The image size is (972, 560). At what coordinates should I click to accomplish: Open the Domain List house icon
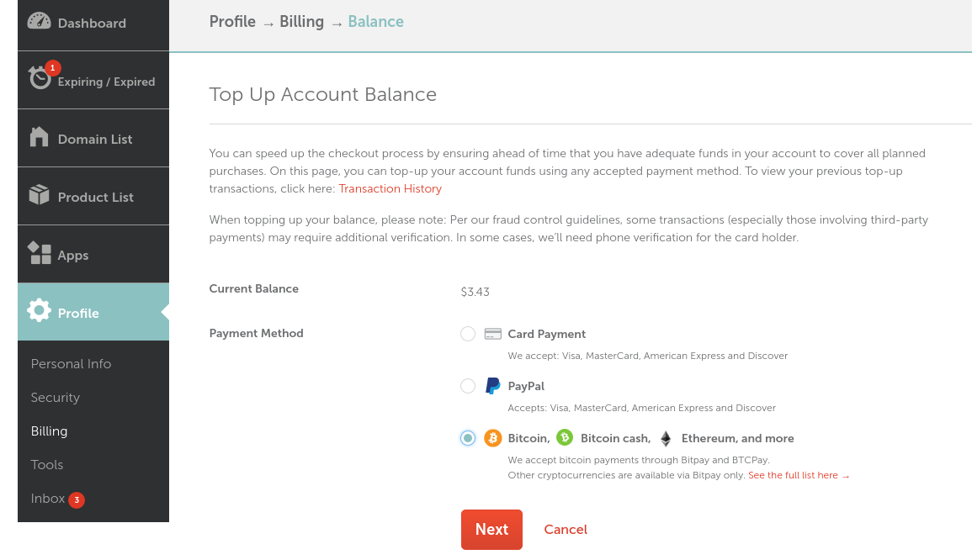click(x=39, y=137)
